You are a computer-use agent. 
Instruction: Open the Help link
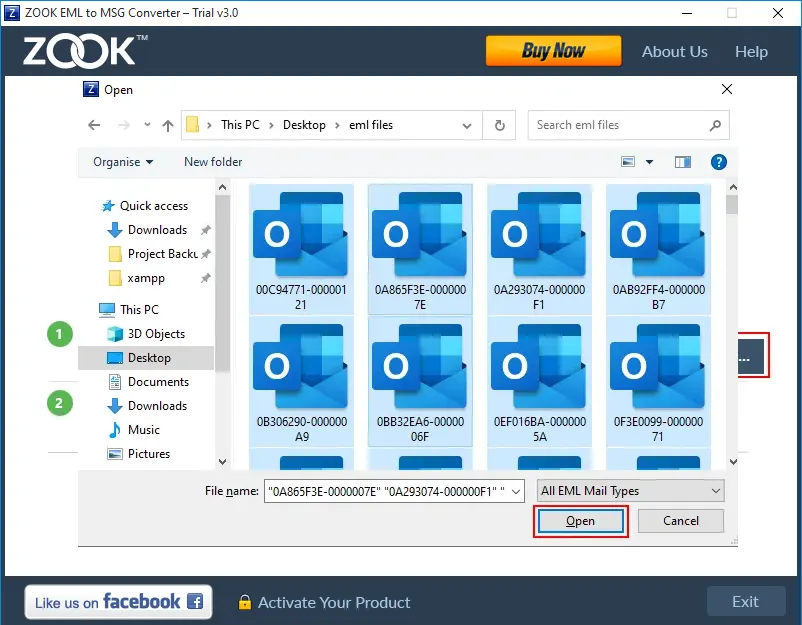click(x=751, y=52)
